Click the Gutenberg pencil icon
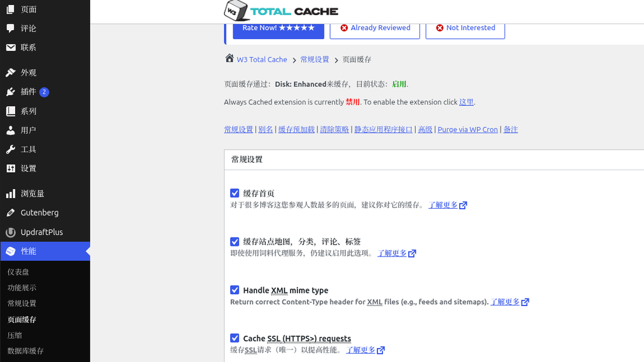The height and width of the screenshot is (362, 644). coord(11,212)
